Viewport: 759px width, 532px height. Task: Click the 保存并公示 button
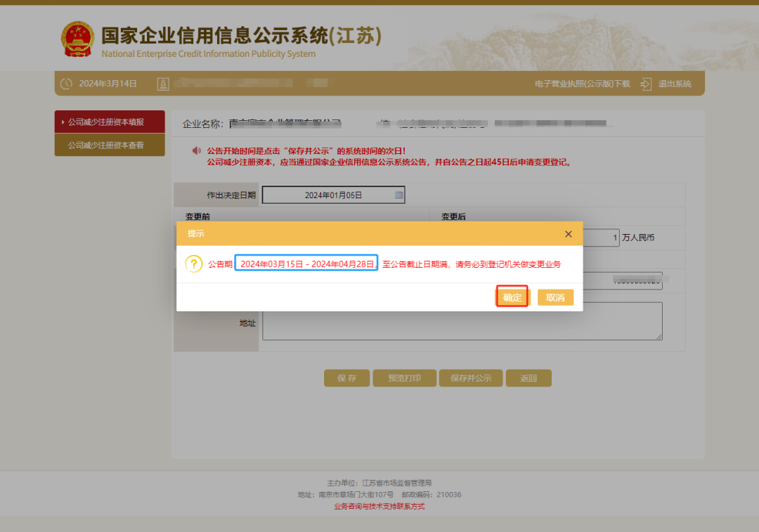click(471, 378)
